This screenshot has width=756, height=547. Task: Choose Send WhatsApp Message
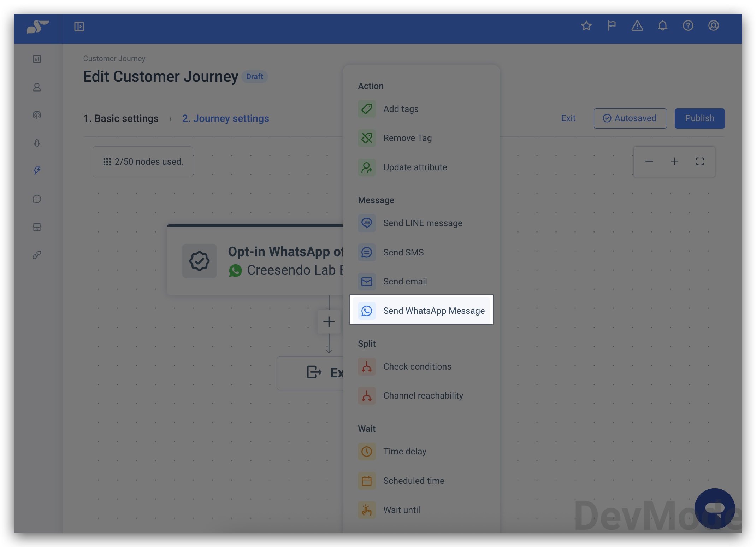coord(421,310)
